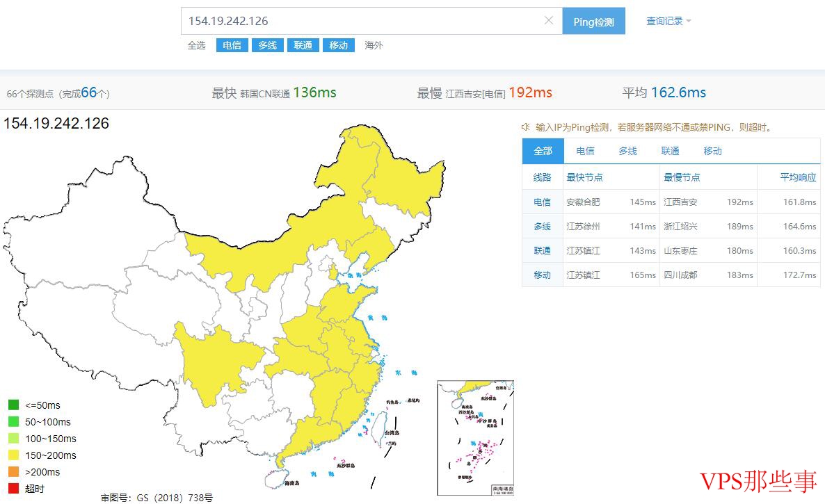Image resolution: width=825 pixels, height=504 pixels.
Task: Click the 电信 row label in table
Action: [x=542, y=202]
